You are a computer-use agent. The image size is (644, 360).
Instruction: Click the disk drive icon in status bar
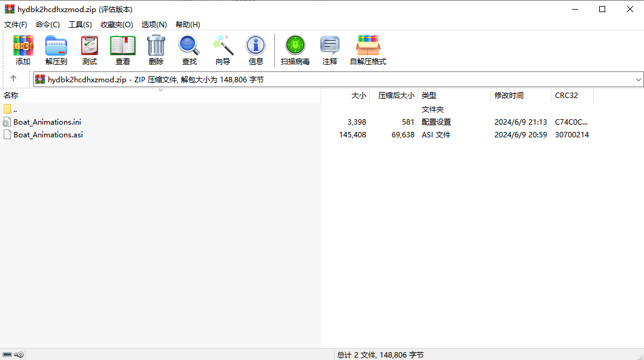(7, 355)
